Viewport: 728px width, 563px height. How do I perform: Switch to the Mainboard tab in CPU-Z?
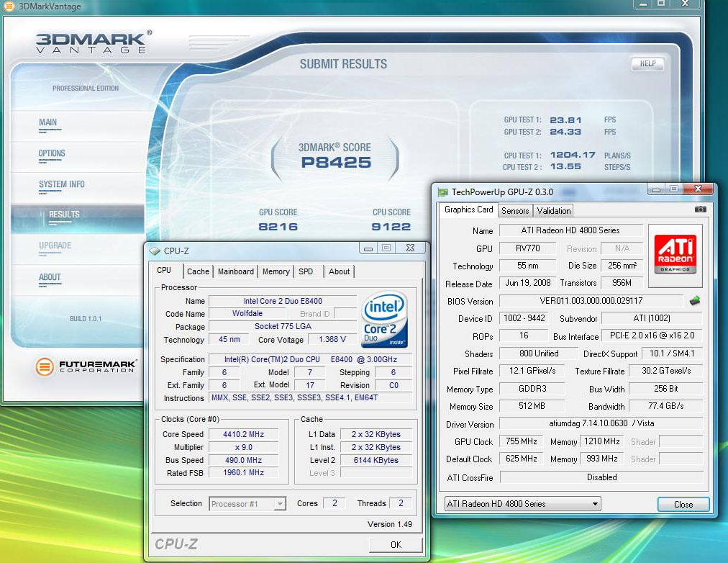(236, 271)
